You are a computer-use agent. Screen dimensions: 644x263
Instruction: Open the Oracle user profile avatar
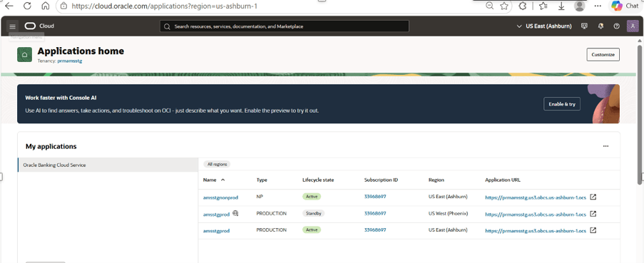pyautogui.click(x=633, y=26)
